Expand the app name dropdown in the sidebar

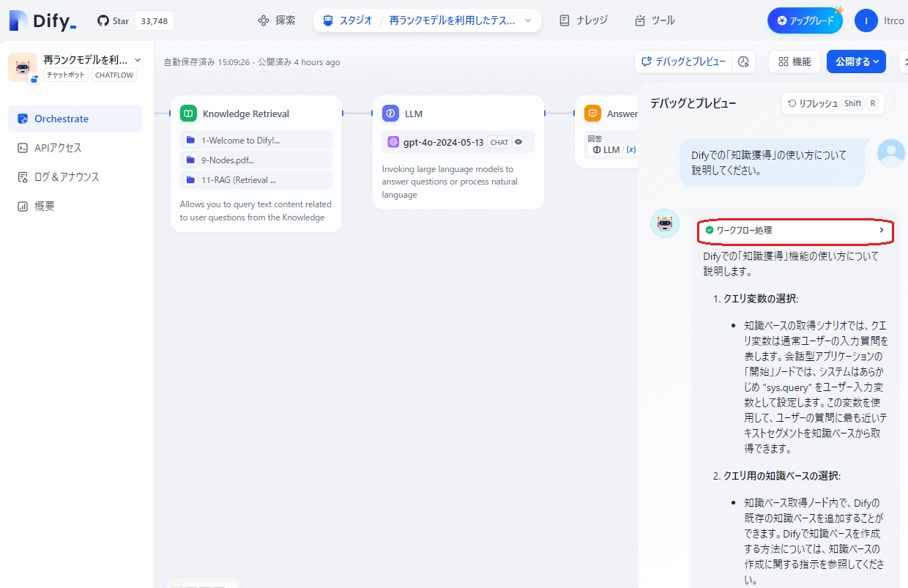click(138, 60)
